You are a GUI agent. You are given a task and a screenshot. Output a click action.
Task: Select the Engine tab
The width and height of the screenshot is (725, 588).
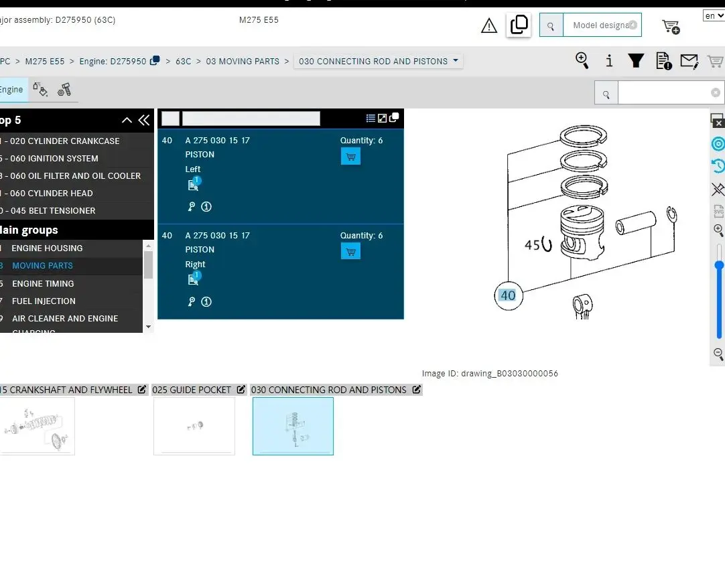[x=11, y=90]
